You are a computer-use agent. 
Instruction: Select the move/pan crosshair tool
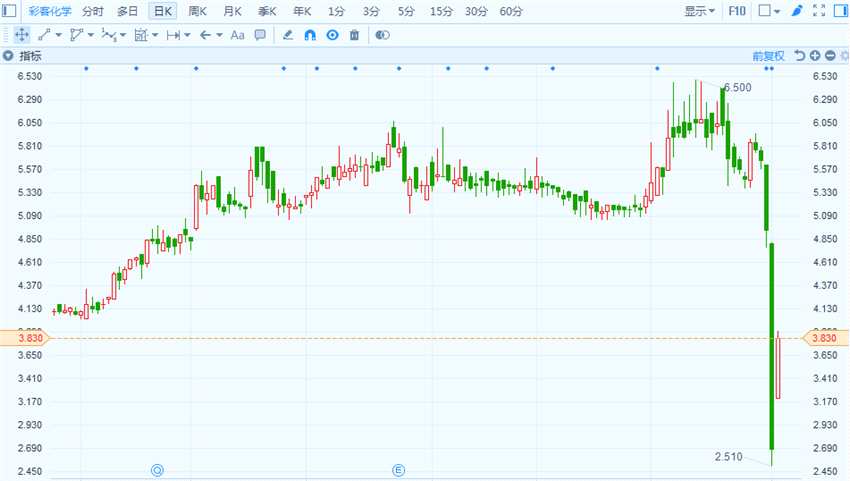[22, 35]
